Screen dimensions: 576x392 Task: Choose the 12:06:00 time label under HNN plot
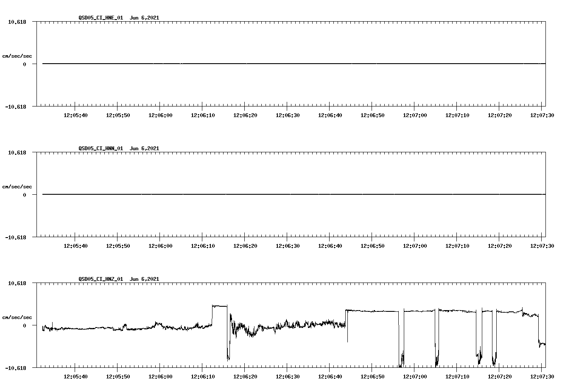[x=160, y=246]
